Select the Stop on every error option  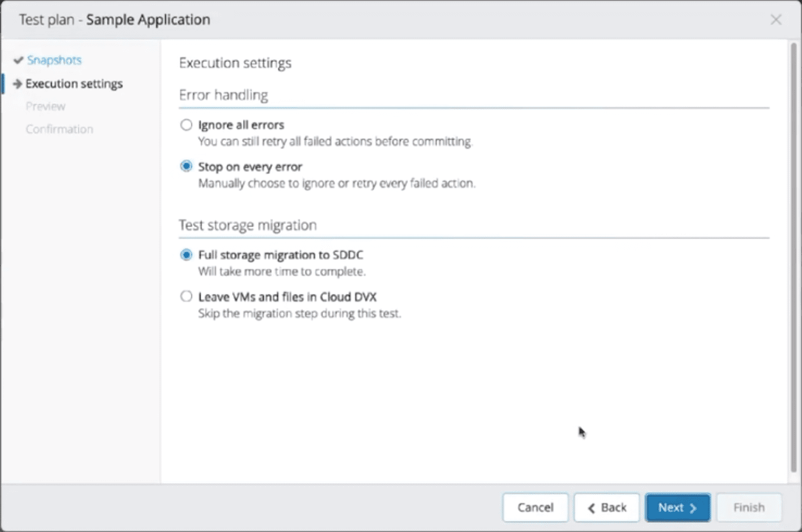[x=186, y=166]
